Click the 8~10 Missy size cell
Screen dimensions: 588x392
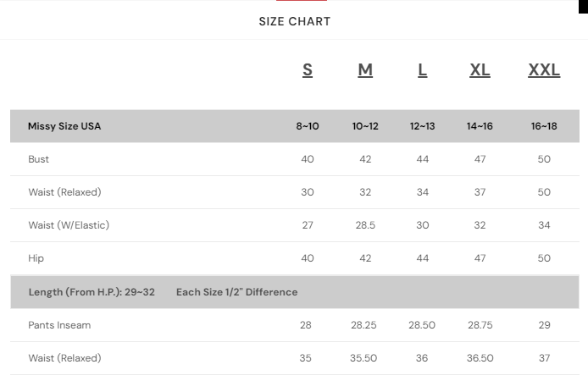307,126
